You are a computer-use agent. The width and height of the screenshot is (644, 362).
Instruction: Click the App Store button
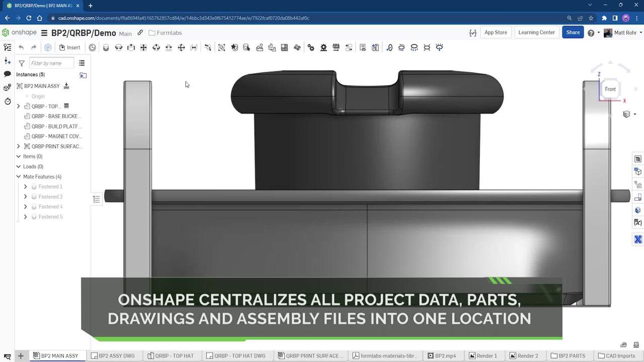[496, 32]
